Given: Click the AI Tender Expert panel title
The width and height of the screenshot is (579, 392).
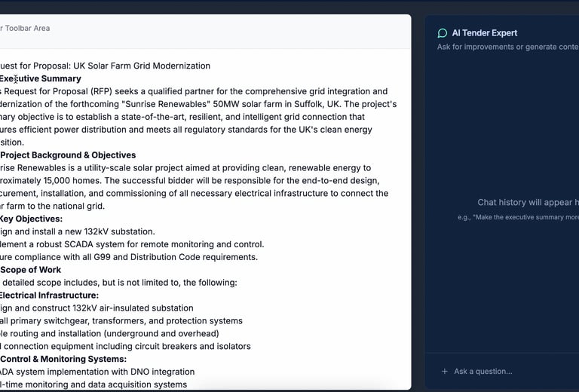Looking at the screenshot, I should click(485, 33).
